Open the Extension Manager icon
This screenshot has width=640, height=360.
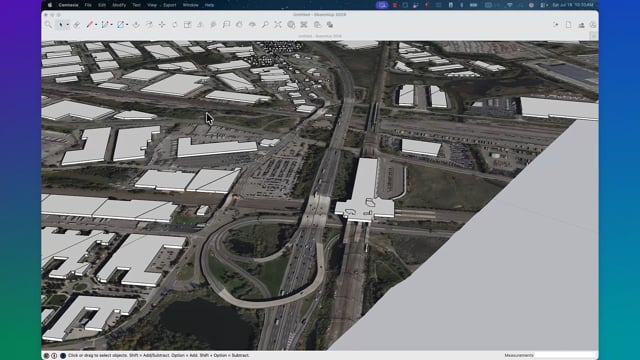pyautogui.click(x=330, y=25)
